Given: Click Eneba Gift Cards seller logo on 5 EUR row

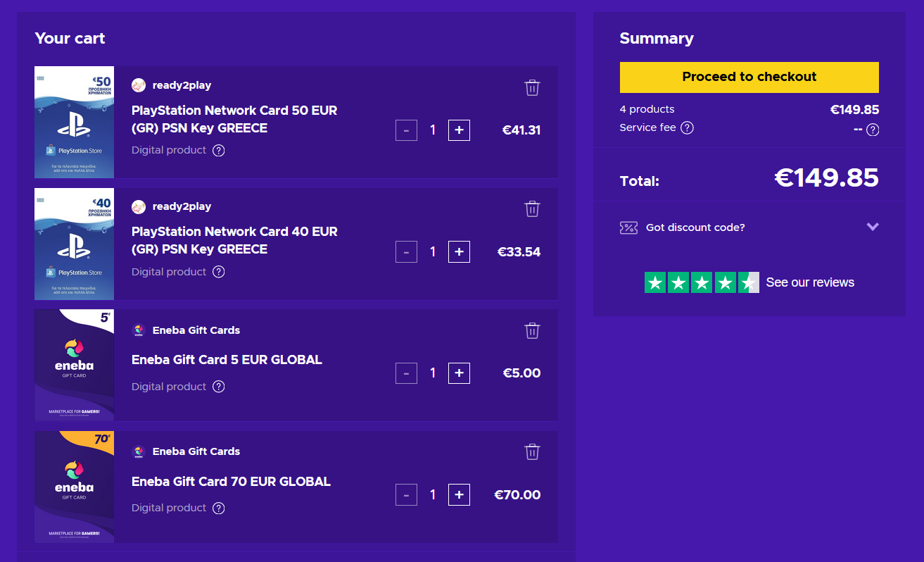Looking at the screenshot, I should pyautogui.click(x=139, y=330).
